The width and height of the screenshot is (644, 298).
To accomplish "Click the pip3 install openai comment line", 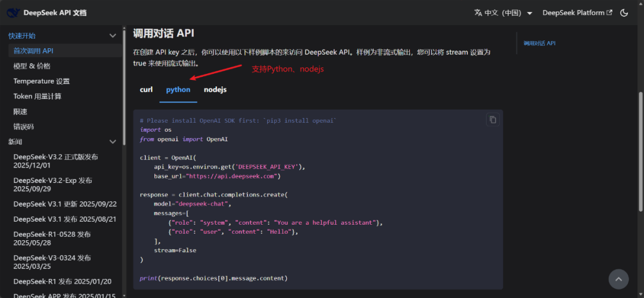I will 238,120.
